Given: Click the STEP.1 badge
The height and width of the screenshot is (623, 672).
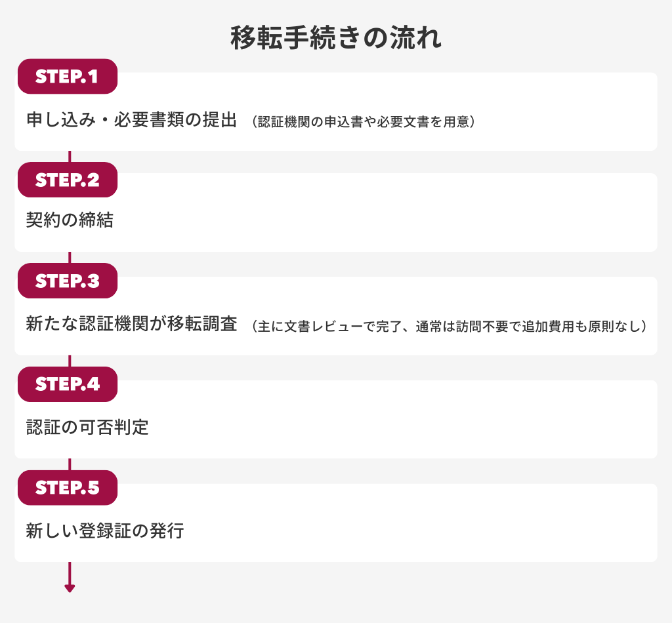Looking at the screenshot, I should 67,77.
